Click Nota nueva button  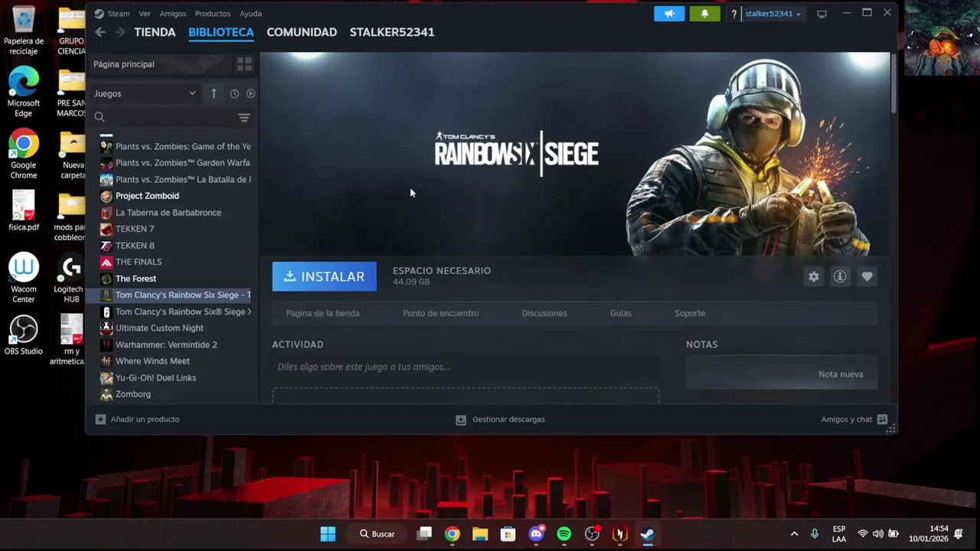click(x=841, y=374)
